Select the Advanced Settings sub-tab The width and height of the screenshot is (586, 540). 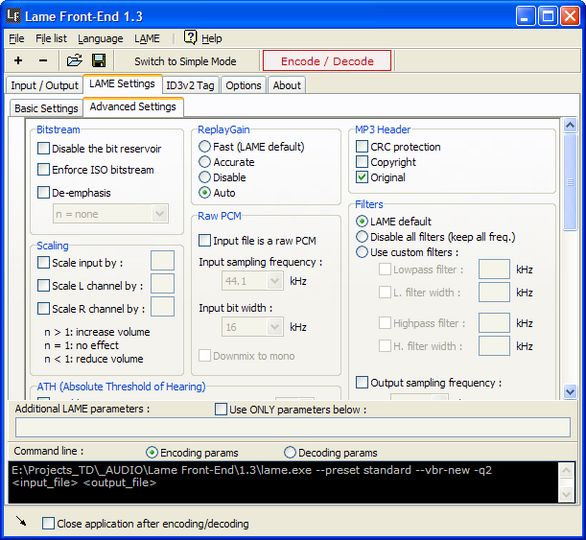pyautogui.click(x=133, y=107)
